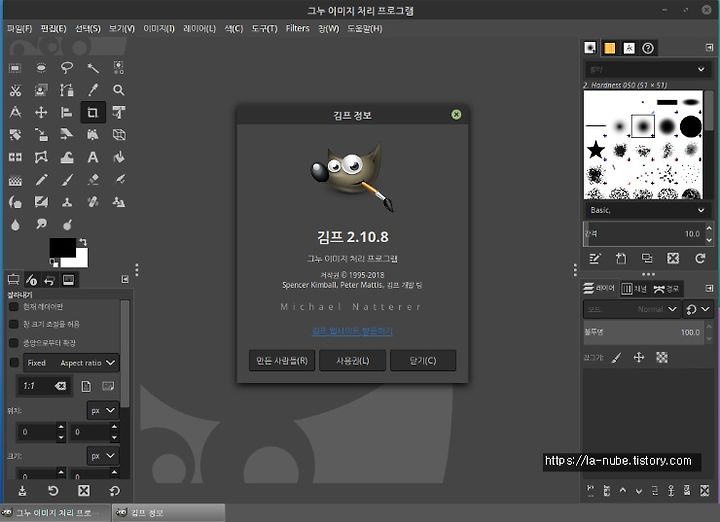This screenshot has height=522, width=720.
Task: Select the Fuzzy Select wand tool
Action: [x=93, y=68]
